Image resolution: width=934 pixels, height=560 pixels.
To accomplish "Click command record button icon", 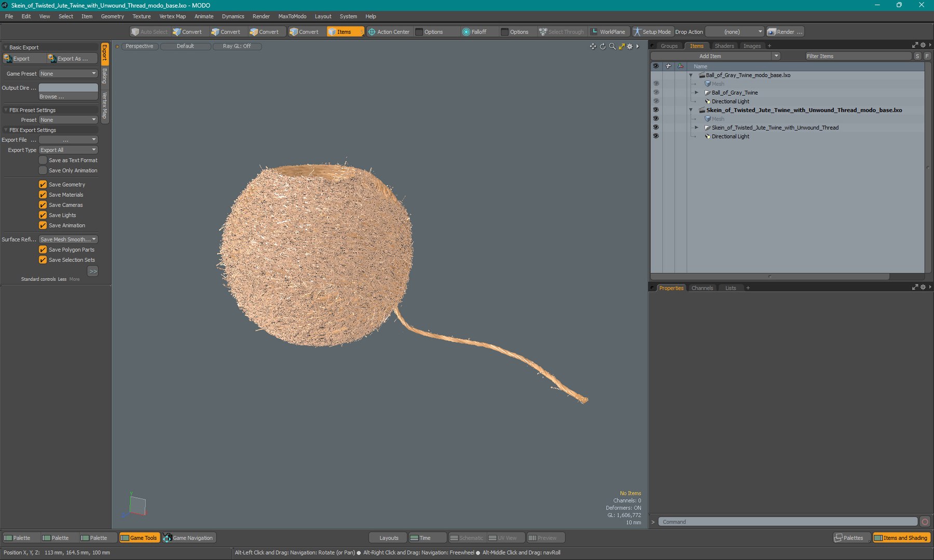I will 925,522.
